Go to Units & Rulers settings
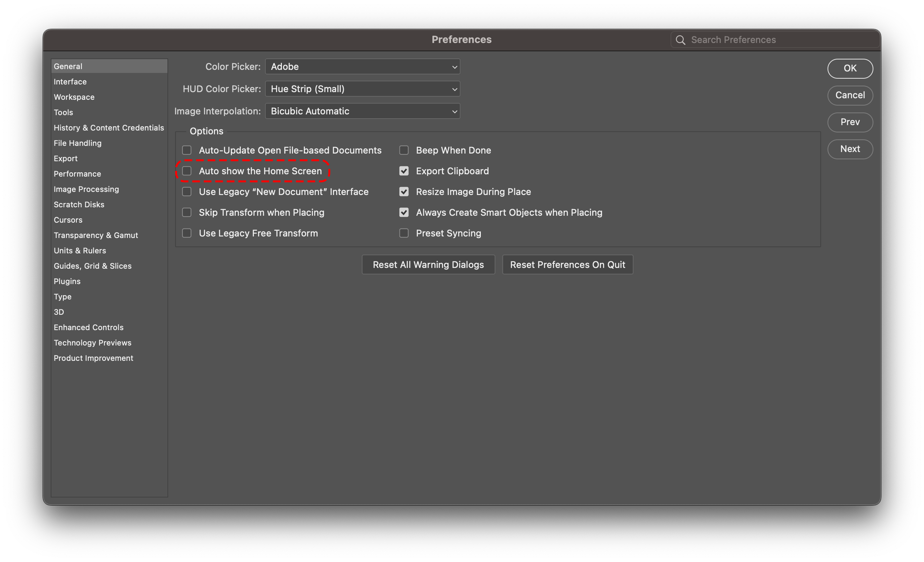Viewport: 924px width, 562px height. 79,251
